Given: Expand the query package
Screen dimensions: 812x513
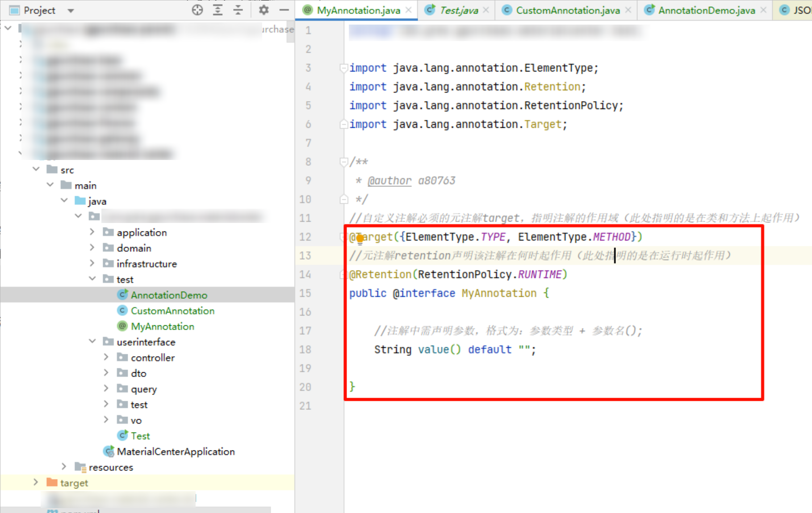Looking at the screenshot, I should (106, 388).
